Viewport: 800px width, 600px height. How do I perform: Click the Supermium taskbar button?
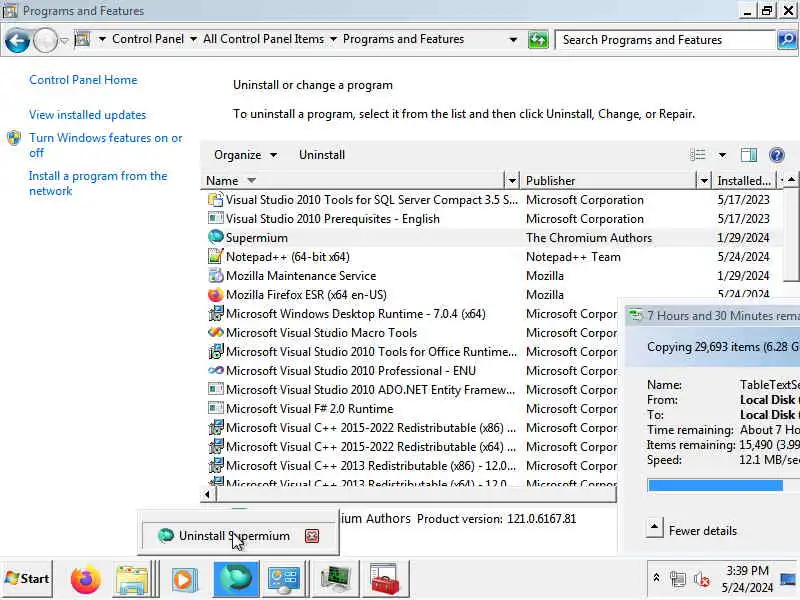(x=236, y=579)
